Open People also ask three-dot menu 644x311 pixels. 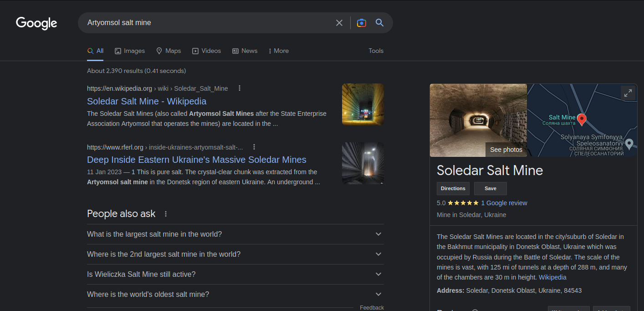click(166, 214)
